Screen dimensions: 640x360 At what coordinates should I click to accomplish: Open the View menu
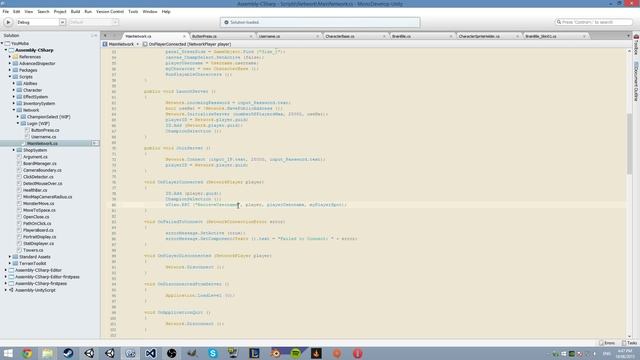[x=29, y=12]
